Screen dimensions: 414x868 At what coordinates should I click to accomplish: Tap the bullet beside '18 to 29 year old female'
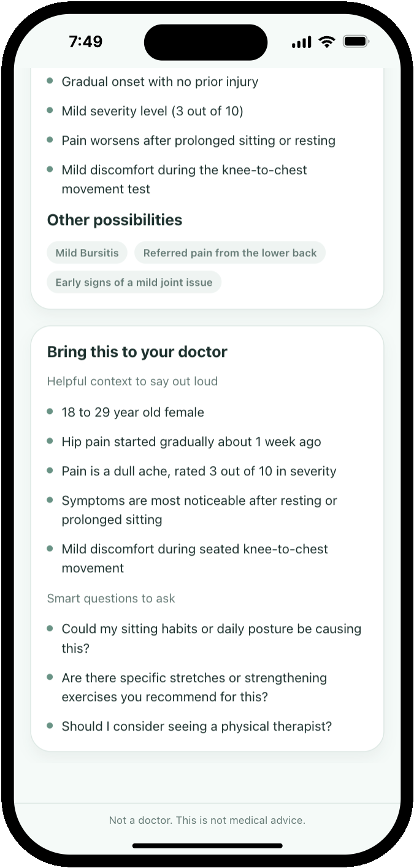tap(50, 412)
